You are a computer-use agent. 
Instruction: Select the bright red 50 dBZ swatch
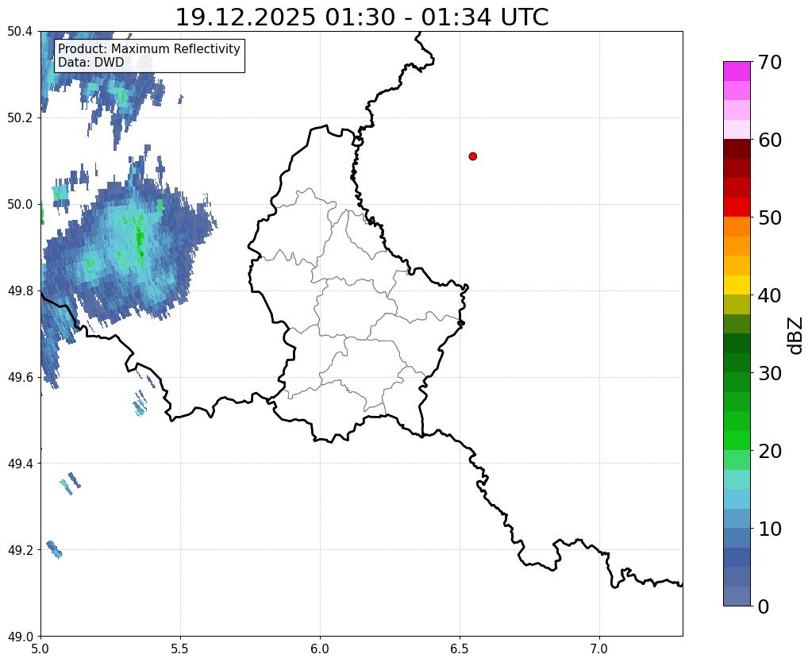point(737,207)
